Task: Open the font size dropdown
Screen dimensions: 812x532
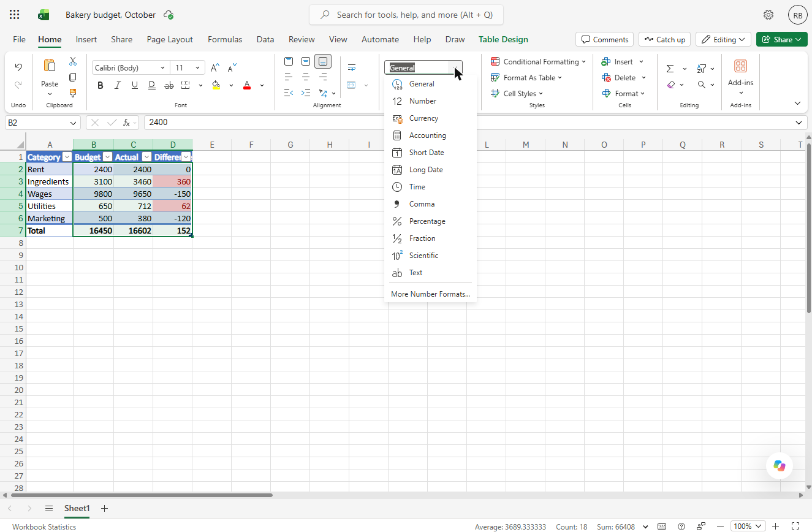Action: [x=197, y=68]
